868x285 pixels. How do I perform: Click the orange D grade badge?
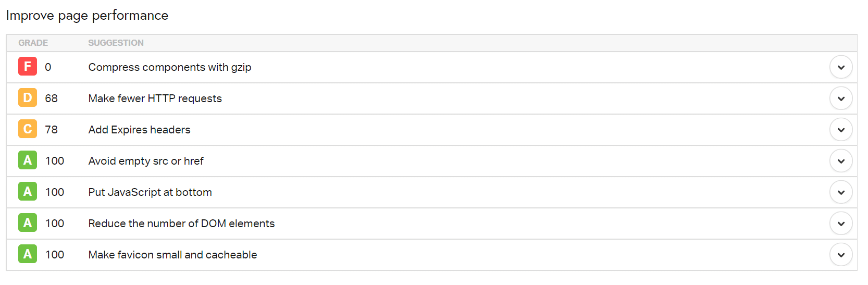click(28, 98)
